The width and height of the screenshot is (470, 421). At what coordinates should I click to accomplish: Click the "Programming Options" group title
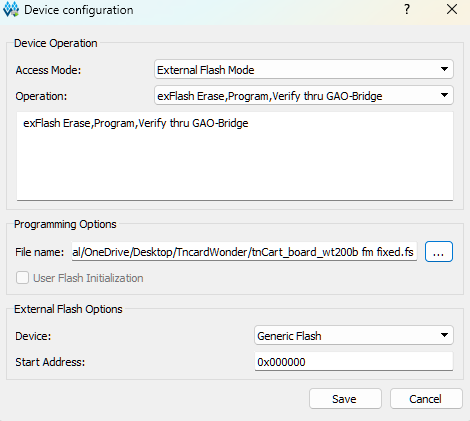pyautogui.click(x=65, y=224)
